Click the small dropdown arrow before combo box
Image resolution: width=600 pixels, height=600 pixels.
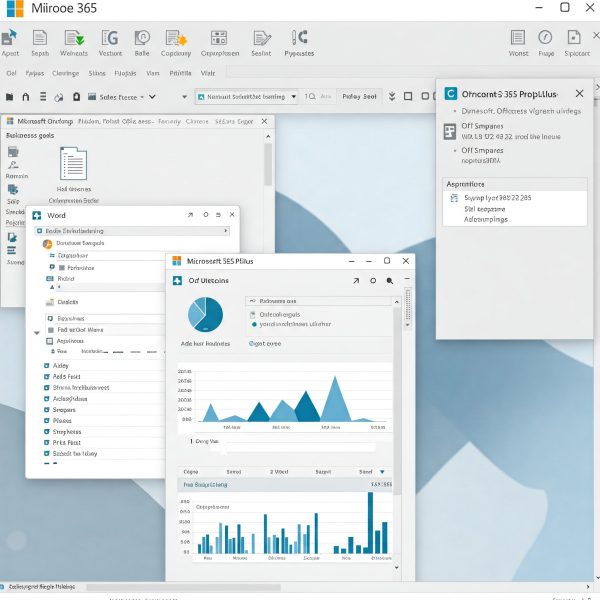click(x=184, y=97)
